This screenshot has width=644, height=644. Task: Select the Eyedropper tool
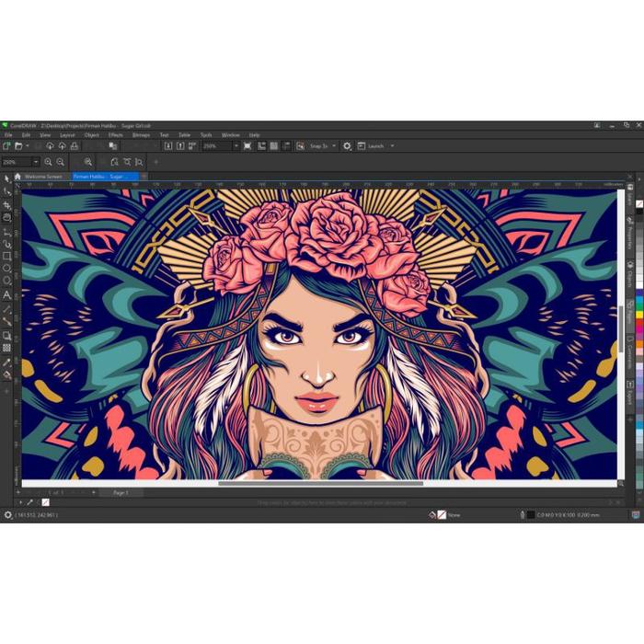click(x=6, y=362)
